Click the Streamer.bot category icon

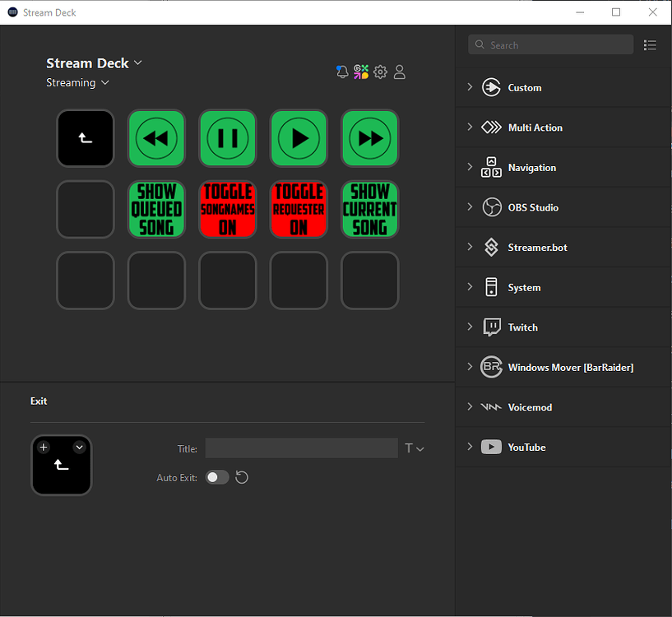coord(491,248)
